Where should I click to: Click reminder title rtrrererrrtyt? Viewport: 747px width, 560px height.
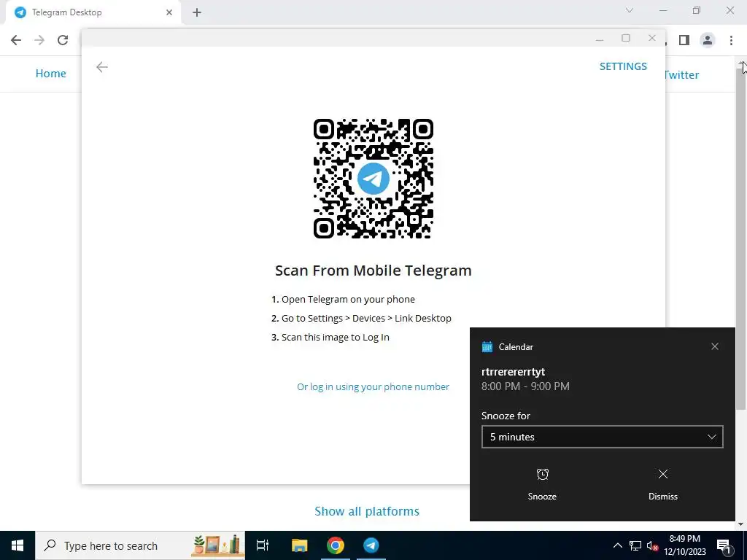point(513,372)
